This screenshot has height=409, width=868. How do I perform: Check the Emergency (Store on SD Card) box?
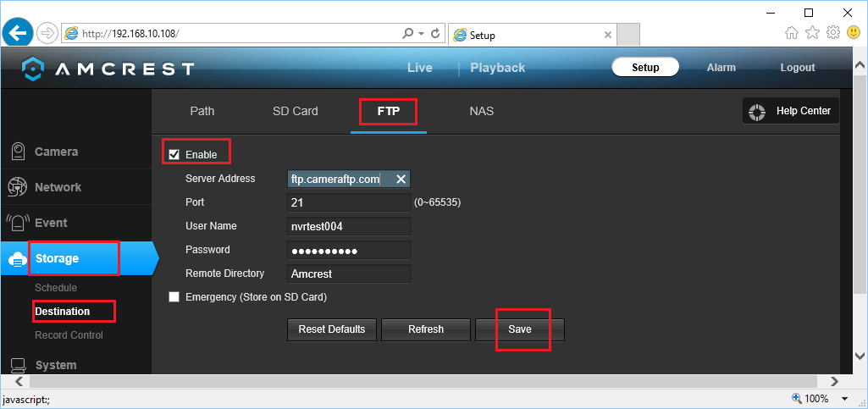pos(174,297)
